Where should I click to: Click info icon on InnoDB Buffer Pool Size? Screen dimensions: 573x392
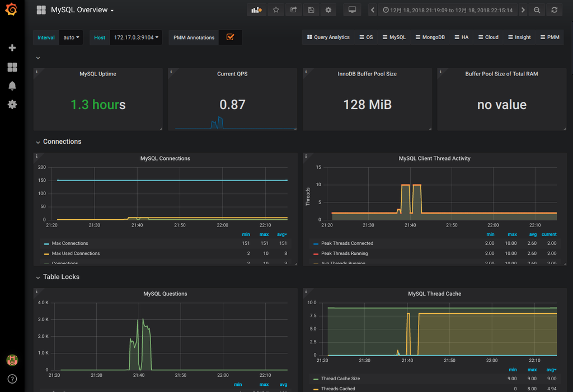click(306, 72)
